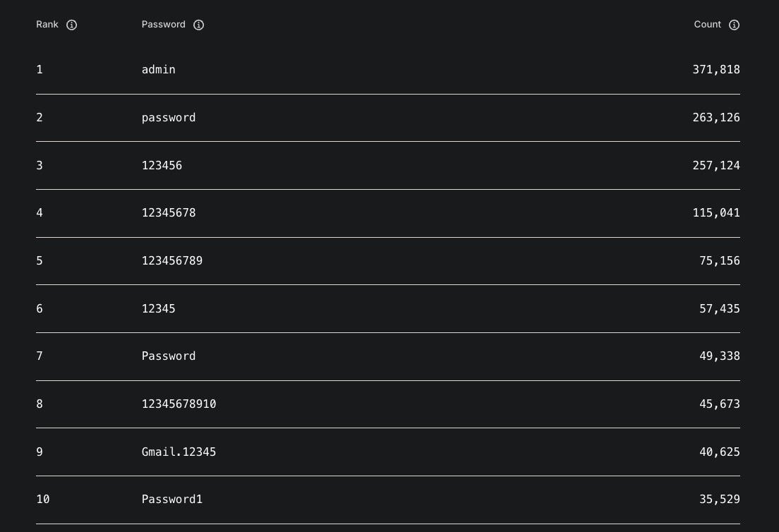Select the 'Gmail.12345' password cell

(x=179, y=452)
